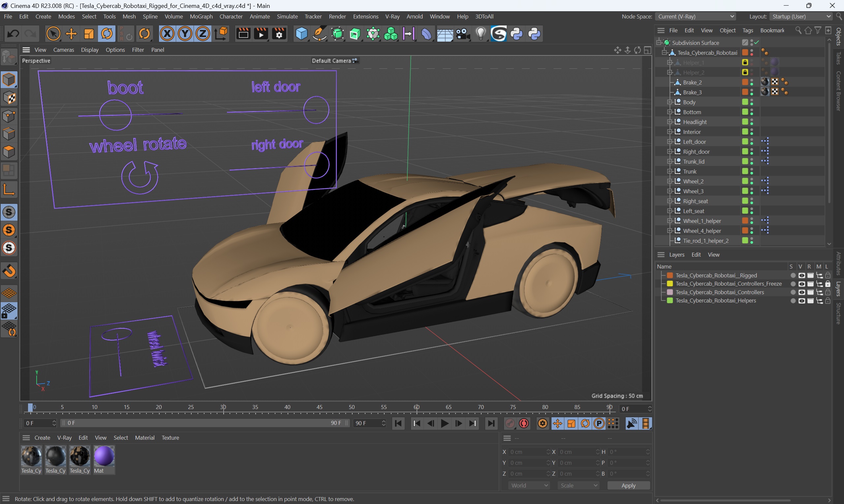This screenshot has width=844, height=504.
Task: Toggle Subdivision Surface enable checkmark
Action: (x=757, y=42)
